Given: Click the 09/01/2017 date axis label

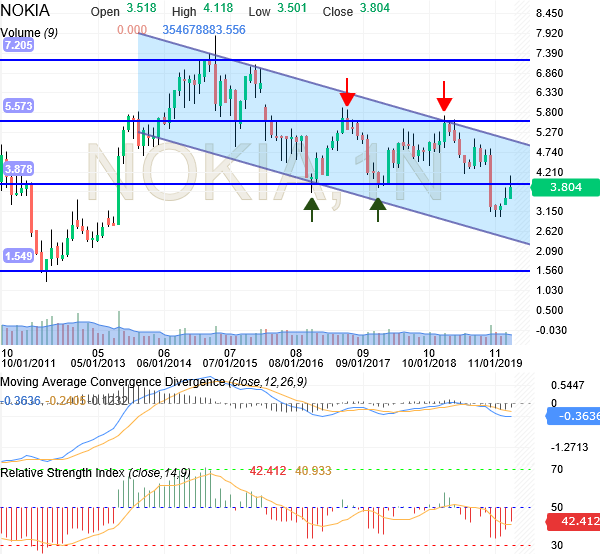Looking at the screenshot, I should (x=363, y=363).
